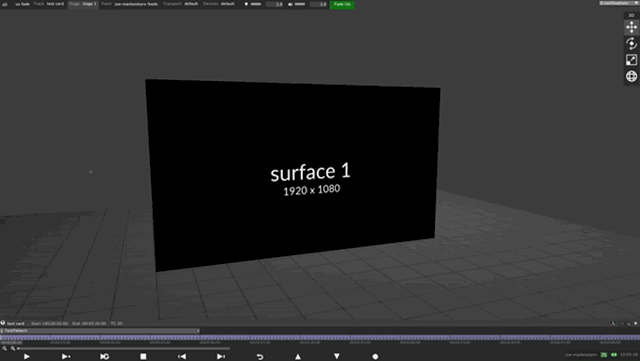Viewport: 640px width, 361px height.
Task: Click the End timecode field
Action: pyautogui.click(x=89, y=323)
